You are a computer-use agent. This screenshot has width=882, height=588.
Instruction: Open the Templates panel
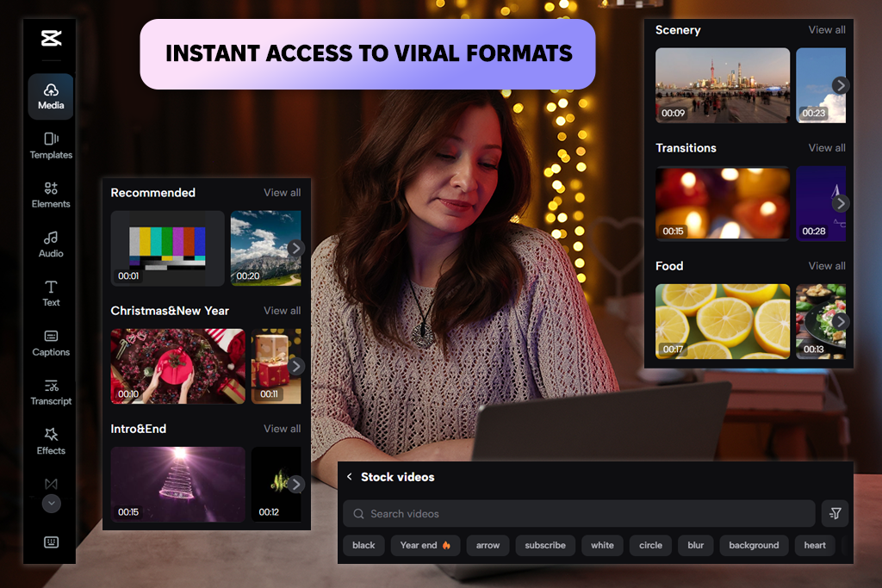[x=51, y=145]
